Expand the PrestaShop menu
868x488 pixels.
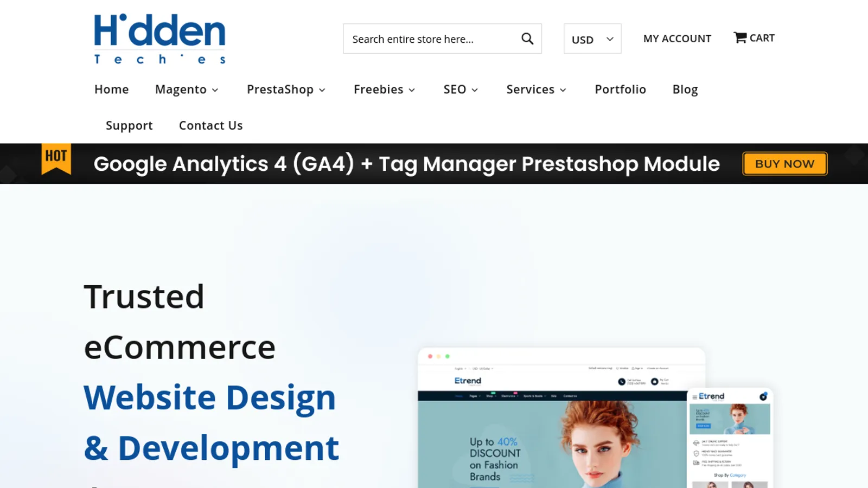click(286, 89)
